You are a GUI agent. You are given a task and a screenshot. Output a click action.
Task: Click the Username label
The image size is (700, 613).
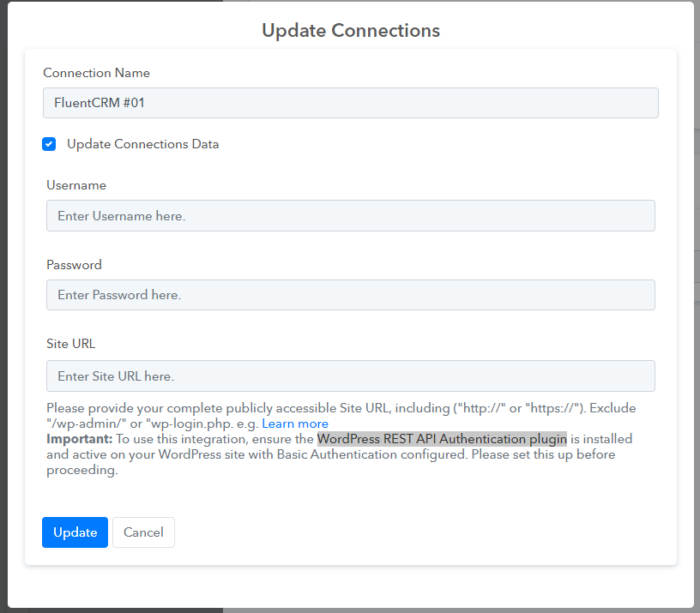tap(76, 185)
